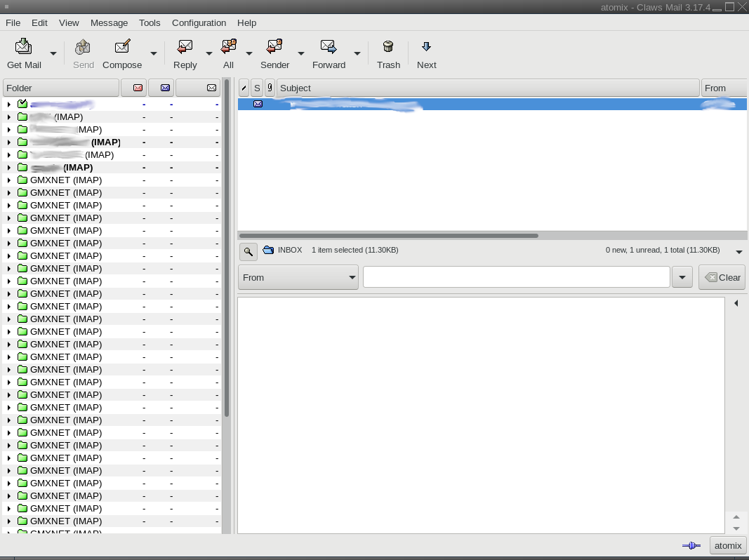Viewport: 749px width, 560px height.
Task: Click the Send toolbar icon
Action: coord(83,46)
